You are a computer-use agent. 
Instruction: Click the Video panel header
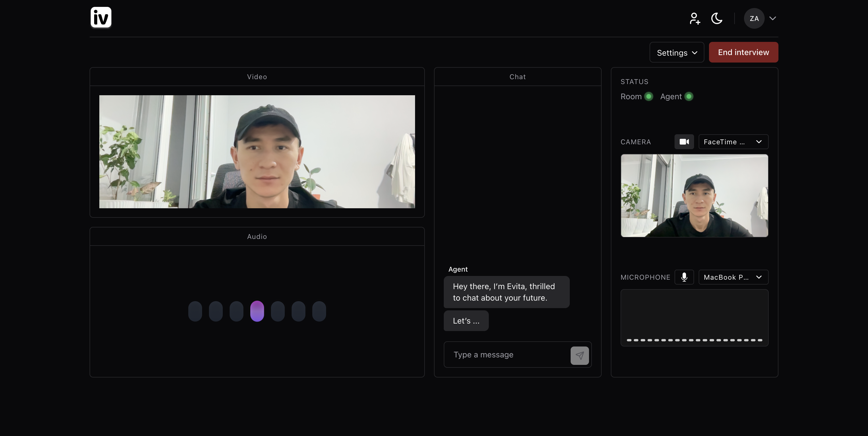pos(257,77)
